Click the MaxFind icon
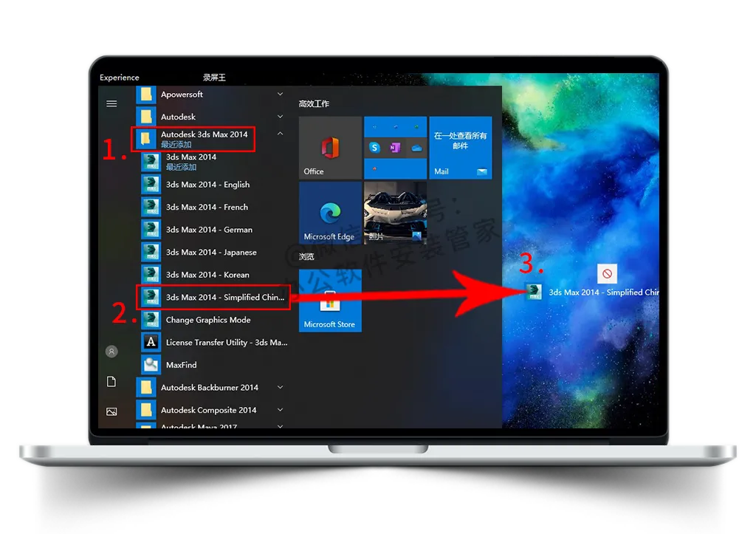Viewport: 756px width, 534px height. [x=151, y=365]
